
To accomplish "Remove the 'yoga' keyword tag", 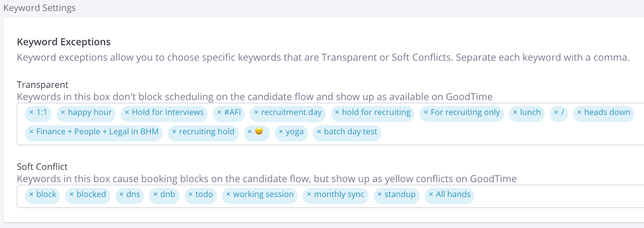I will (x=281, y=132).
